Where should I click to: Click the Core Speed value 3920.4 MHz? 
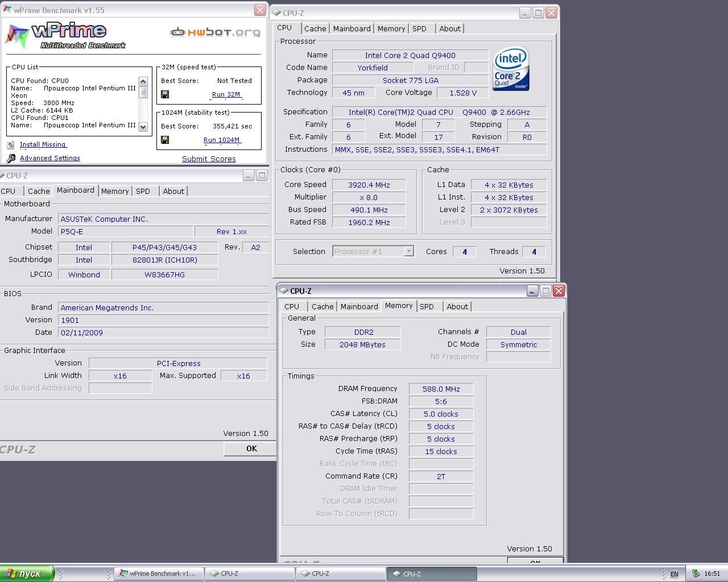pos(369,185)
